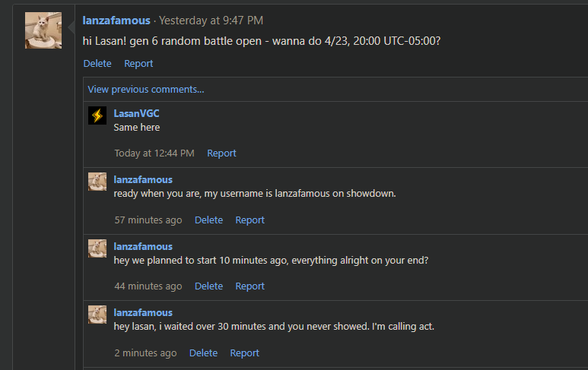Open lanzafamous profile from post header
Viewport: 588px width, 370px height.
click(116, 21)
